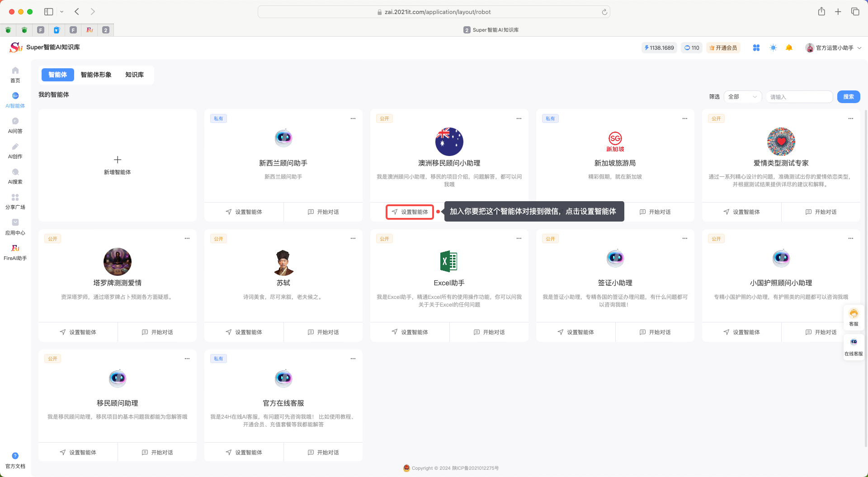Image resolution: width=868 pixels, height=477 pixels.
Task: Open AI搜索 sidebar icon
Action: tap(15, 176)
